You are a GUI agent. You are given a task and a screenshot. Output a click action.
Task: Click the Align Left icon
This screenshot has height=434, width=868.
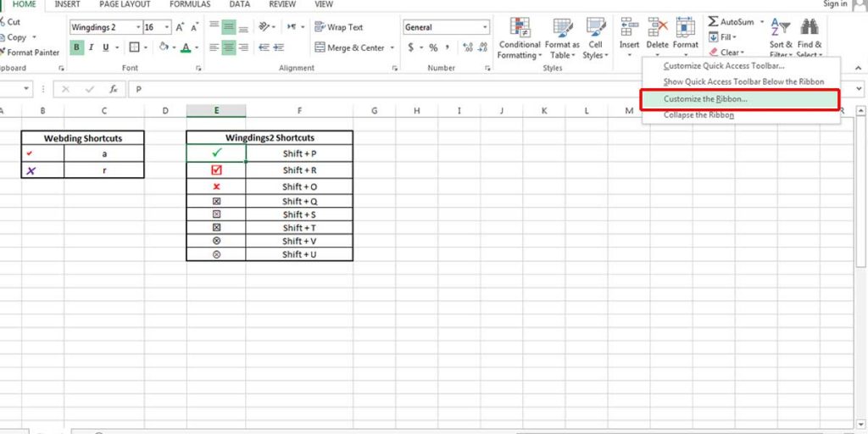click(214, 47)
